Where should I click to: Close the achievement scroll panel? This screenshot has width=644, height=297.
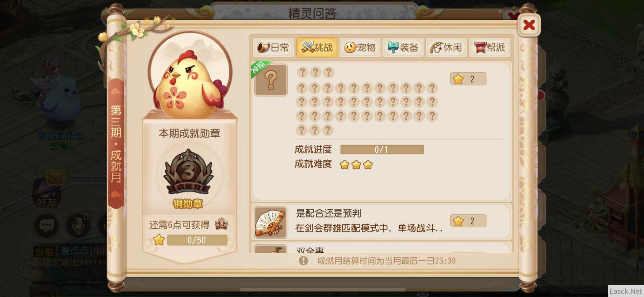pos(529,25)
